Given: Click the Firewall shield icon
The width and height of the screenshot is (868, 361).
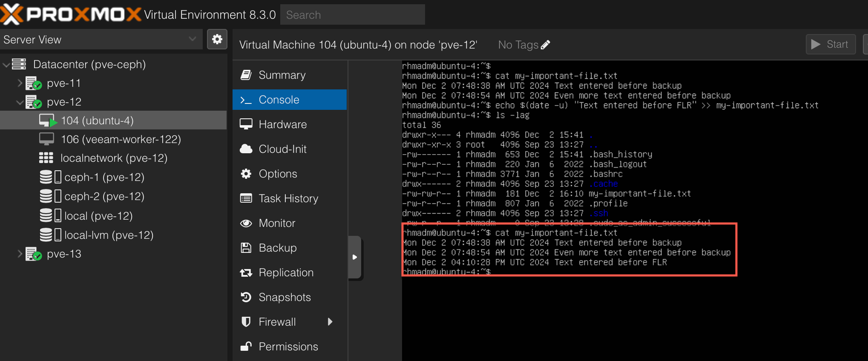Looking at the screenshot, I should coord(246,322).
